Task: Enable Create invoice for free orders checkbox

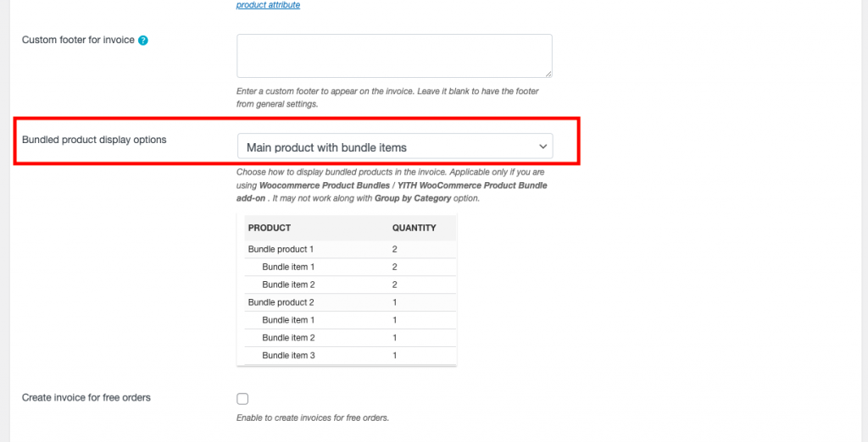Action: (x=242, y=399)
